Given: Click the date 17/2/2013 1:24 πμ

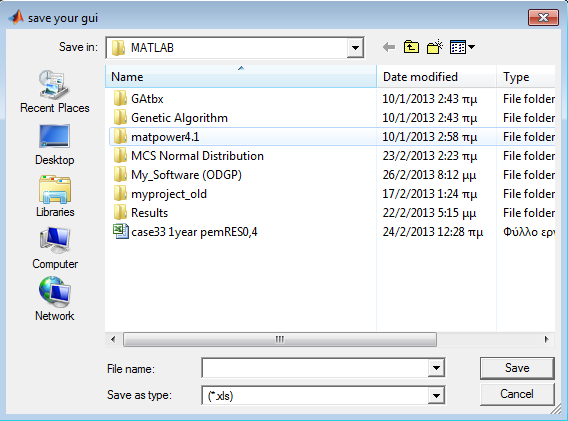Looking at the screenshot, I should click(x=430, y=194).
